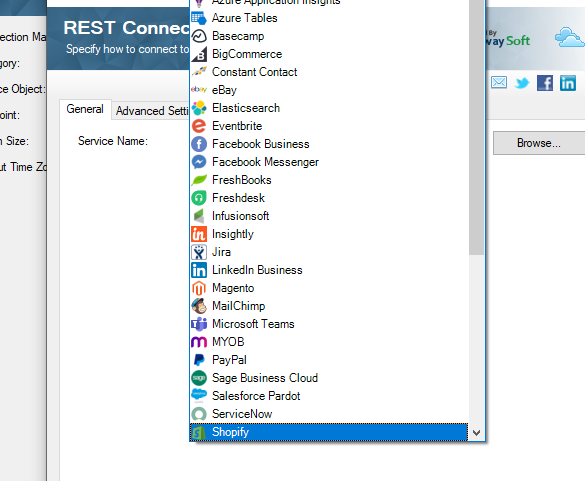Choose Constant Contact service
585x481 pixels.
[x=329, y=72]
